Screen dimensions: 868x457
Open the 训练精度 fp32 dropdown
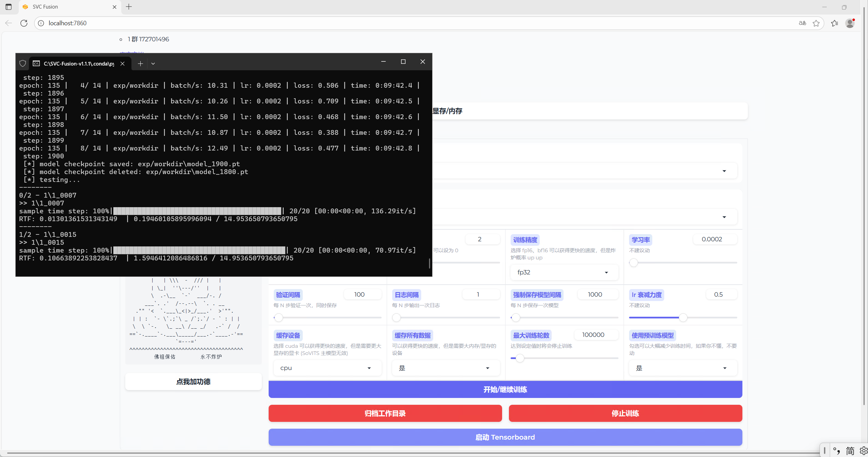click(564, 272)
